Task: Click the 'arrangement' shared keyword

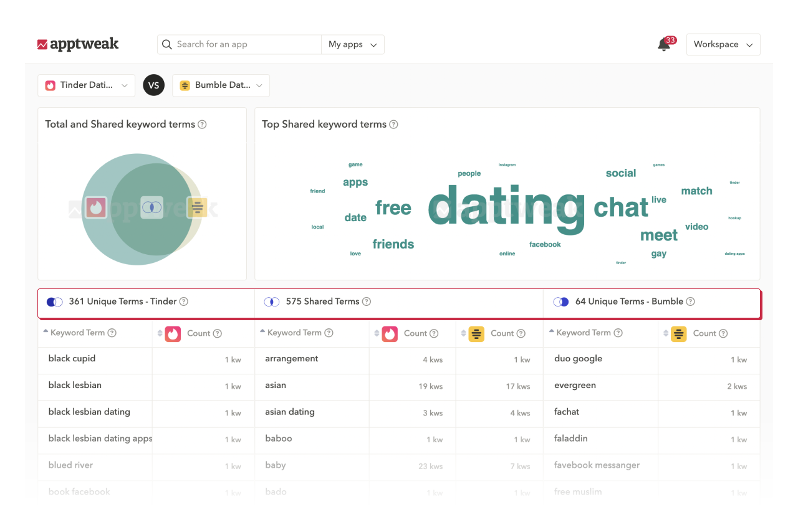Action: [x=292, y=359]
